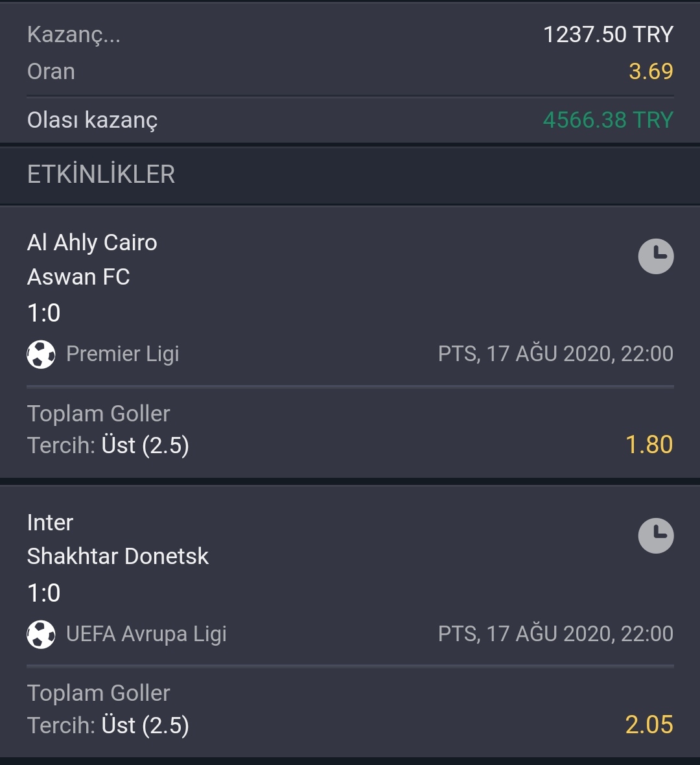
Task: Select the Inter team name
Action: 51,523
